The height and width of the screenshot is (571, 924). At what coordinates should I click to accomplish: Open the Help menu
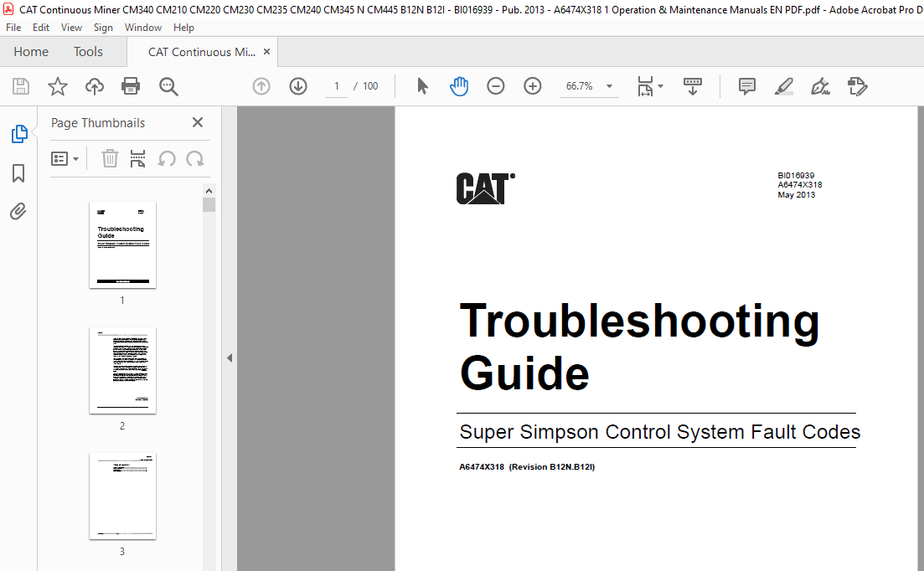(183, 28)
